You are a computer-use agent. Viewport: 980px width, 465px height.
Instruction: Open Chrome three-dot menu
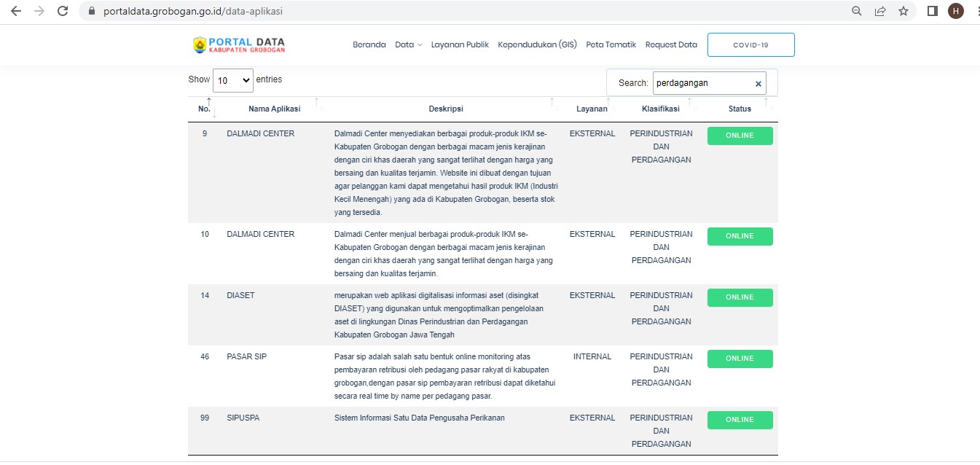point(976,11)
